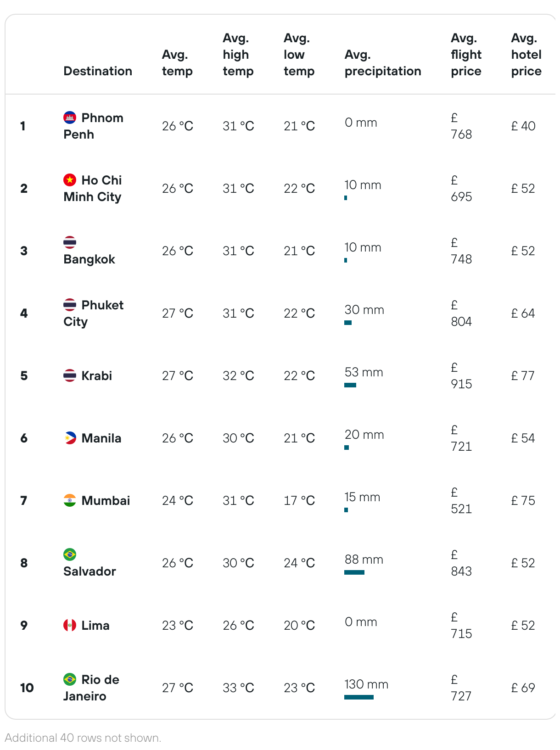Click the India flag beside Mumbai
Viewport: 560px width, 750px height.
[70, 500]
